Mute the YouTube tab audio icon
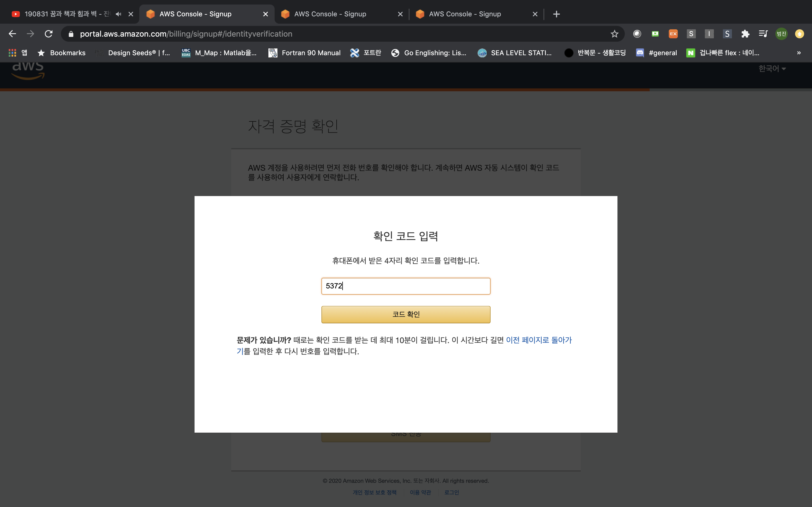This screenshot has width=812, height=507. (118, 14)
